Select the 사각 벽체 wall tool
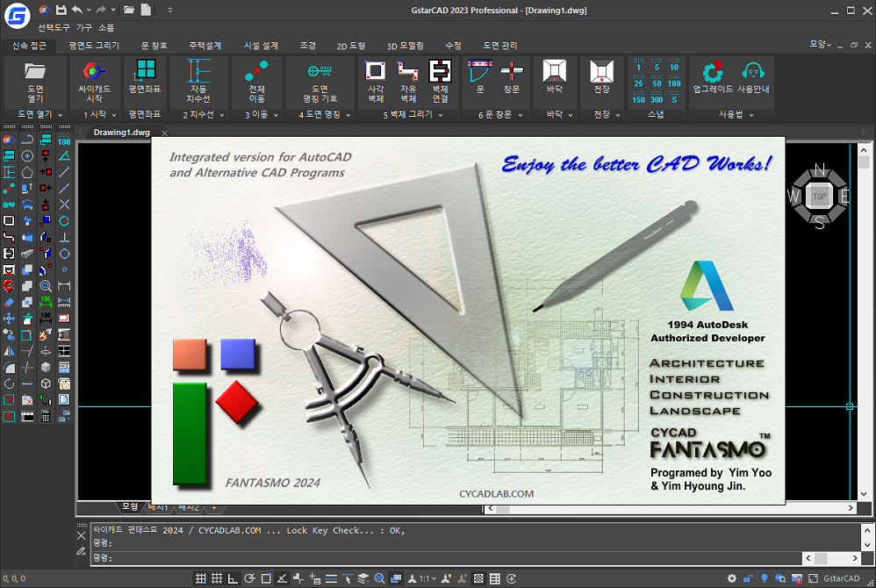The width and height of the screenshot is (876, 588). (376, 71)
